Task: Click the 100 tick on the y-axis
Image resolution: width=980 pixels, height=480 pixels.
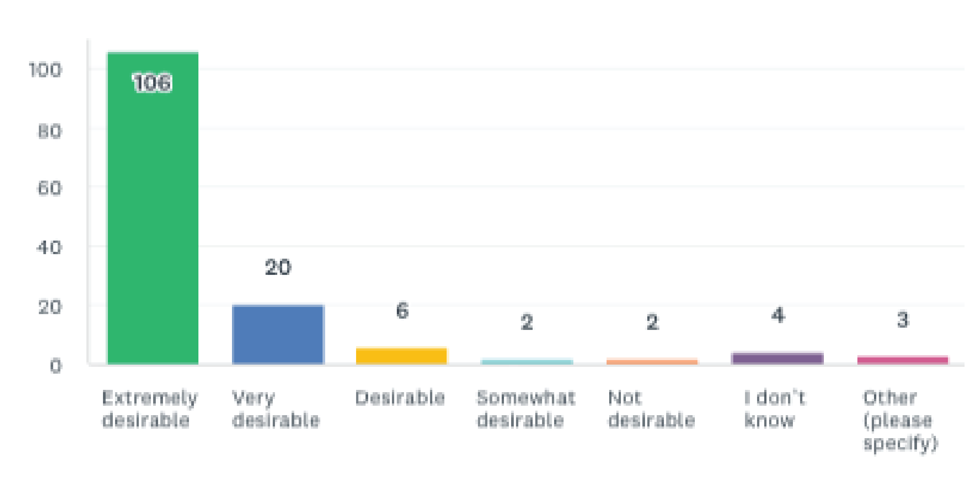Action: click(x=45, y=71)
